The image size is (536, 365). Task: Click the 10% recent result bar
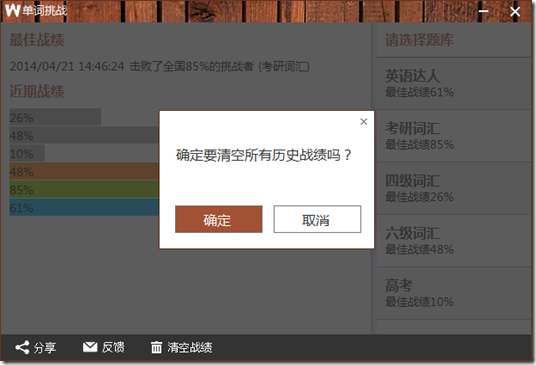[27, 153]
